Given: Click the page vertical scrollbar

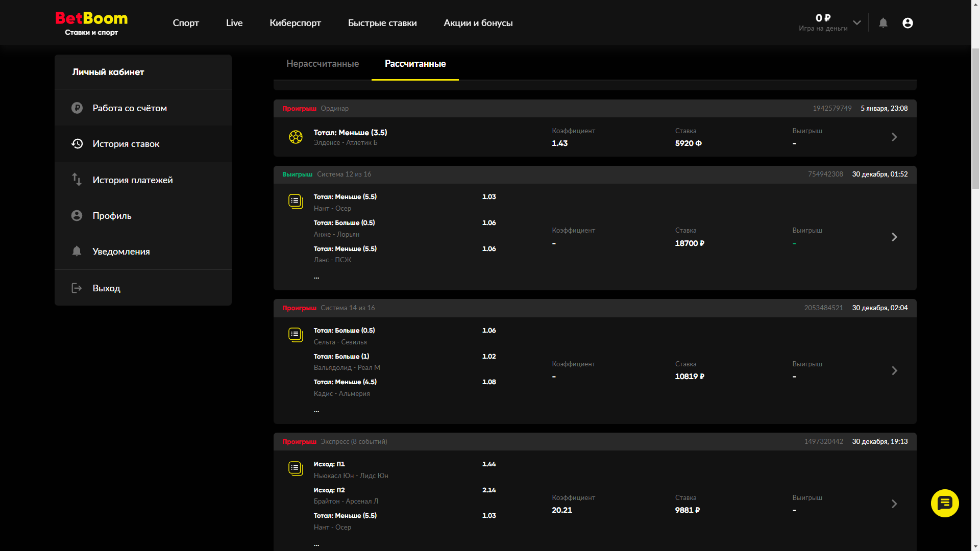Looking at the screenshot, I should (975, 117).
